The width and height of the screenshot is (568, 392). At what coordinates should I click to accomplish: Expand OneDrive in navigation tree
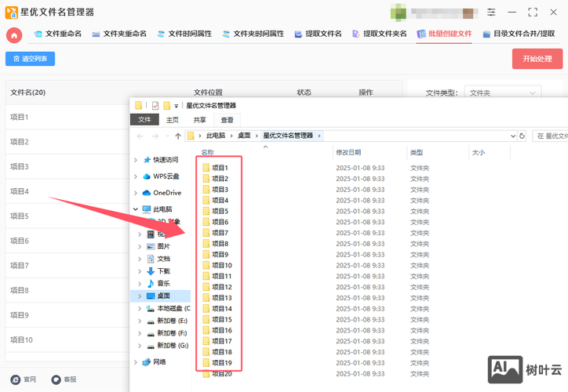point(136,193)
